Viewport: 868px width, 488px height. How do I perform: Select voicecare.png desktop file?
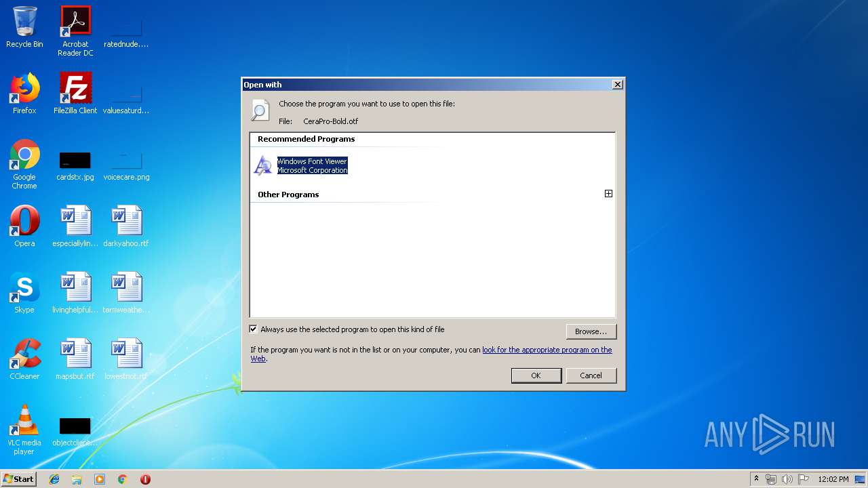click(126, 165)
